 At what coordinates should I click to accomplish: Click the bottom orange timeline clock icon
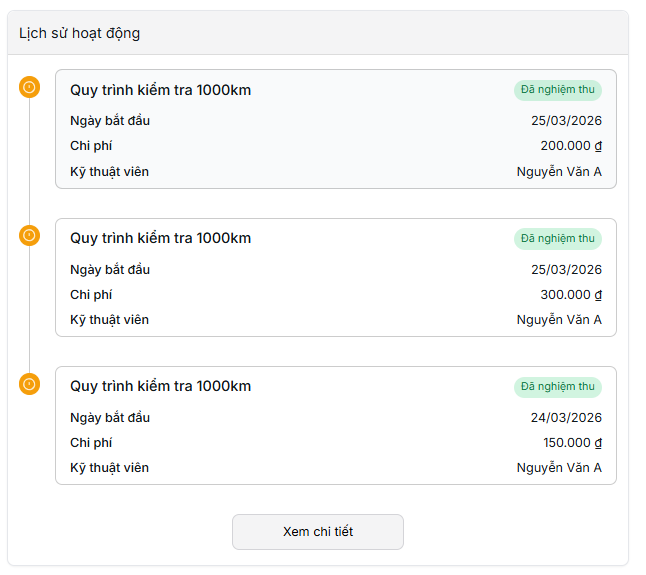click(x=29, y=384)
